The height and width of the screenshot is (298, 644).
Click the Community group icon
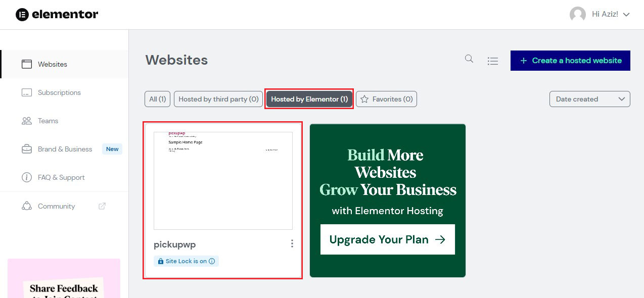pos(27,206)
